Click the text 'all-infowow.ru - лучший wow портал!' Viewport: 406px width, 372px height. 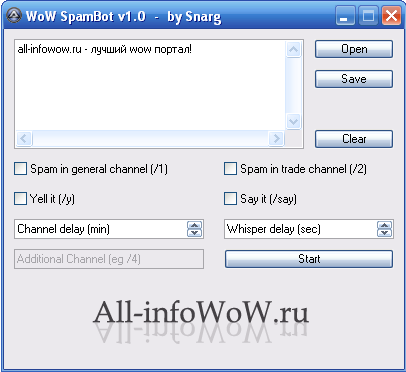(x=105, y=50)
